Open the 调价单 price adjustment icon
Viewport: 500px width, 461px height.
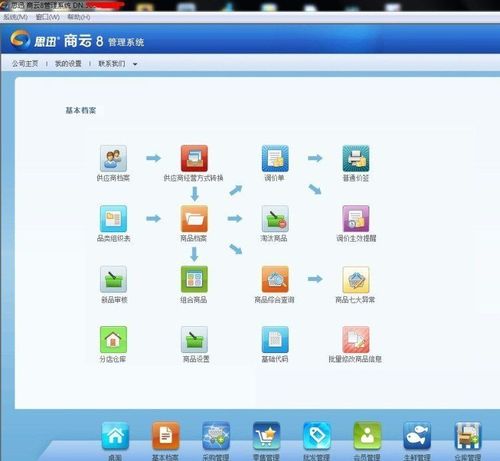click(x=275, y=158)
